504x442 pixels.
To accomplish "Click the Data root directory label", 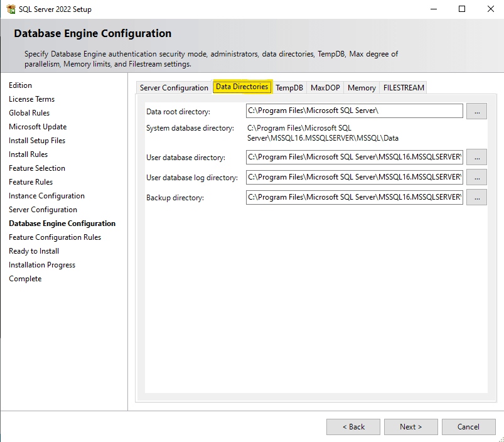I will [x=178, y=112].
